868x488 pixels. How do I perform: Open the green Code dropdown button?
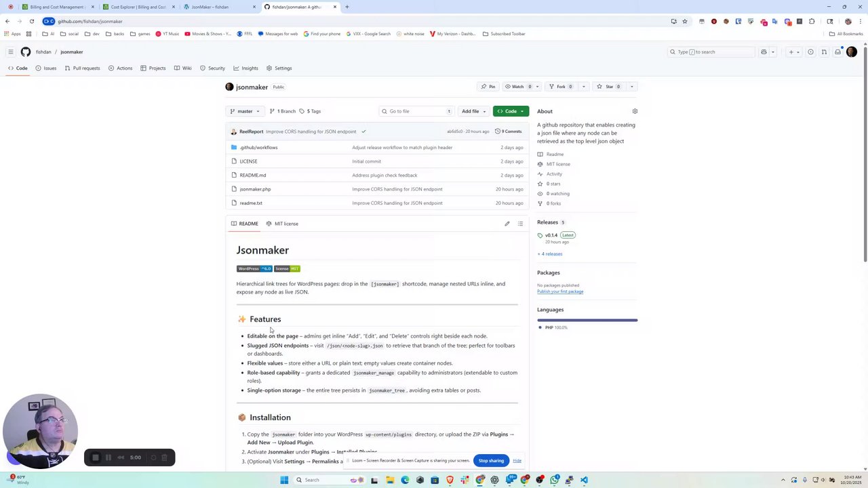click(x=511, y=111)
